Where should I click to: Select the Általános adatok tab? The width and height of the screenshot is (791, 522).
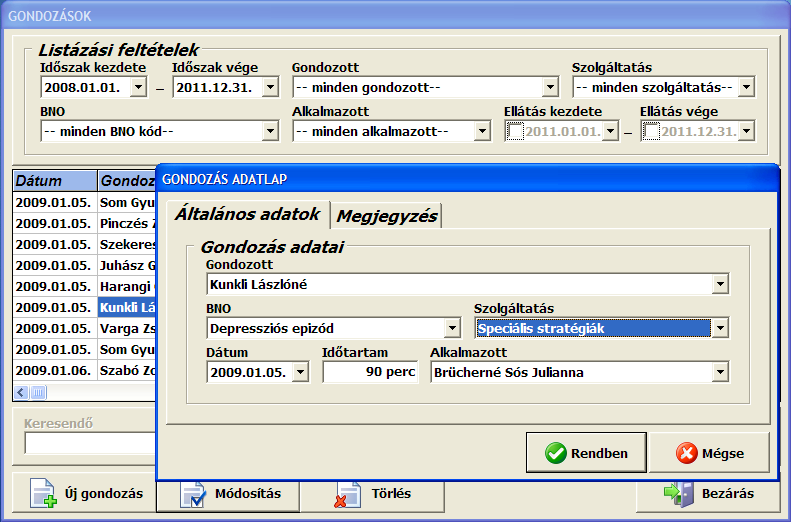click(x=247, y=213)
